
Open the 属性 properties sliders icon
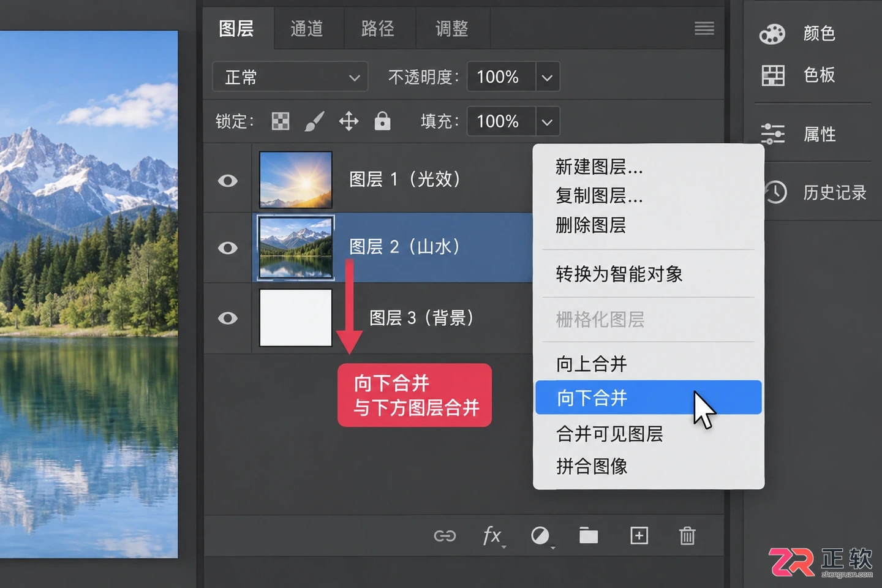pyautogui.click(x=773, y=134)
